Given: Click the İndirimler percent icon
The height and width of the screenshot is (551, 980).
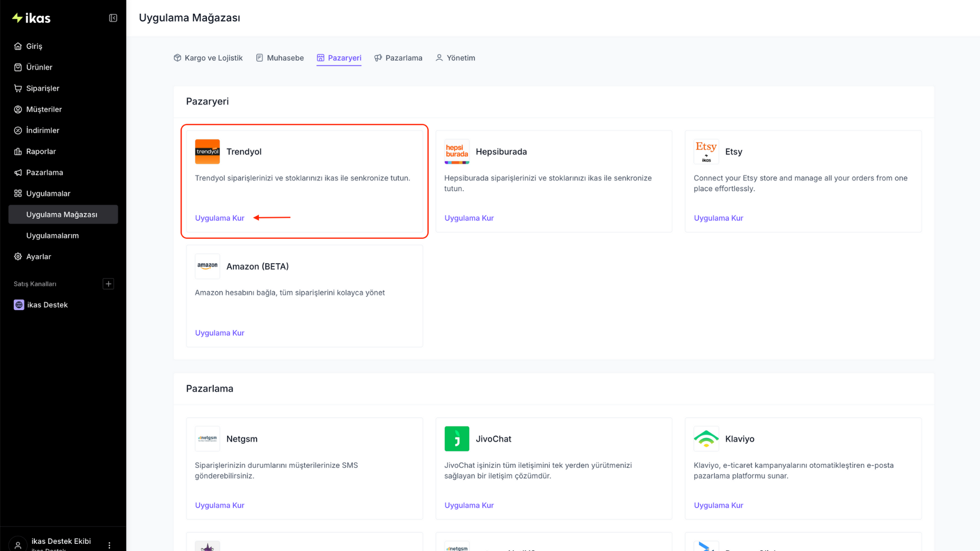Looking at the screenshot, I should click(18, 131).
